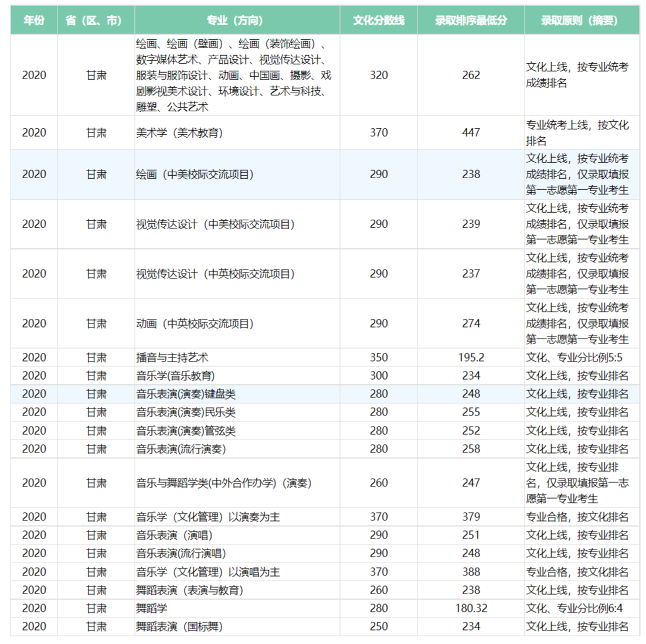646x644 pixels.
Task: Click the 300 culture score cell
Action: click(x=379, y=376)
